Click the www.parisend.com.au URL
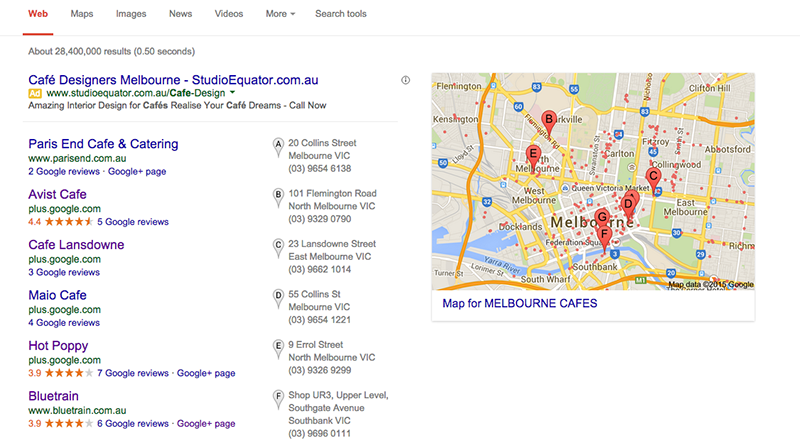800x448 pixels. [x=77, y=159]
